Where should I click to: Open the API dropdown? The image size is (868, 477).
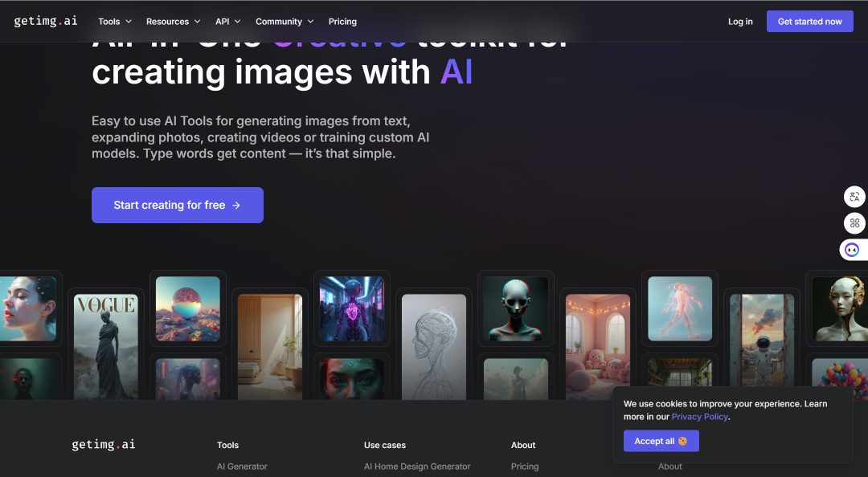(227, 22)
